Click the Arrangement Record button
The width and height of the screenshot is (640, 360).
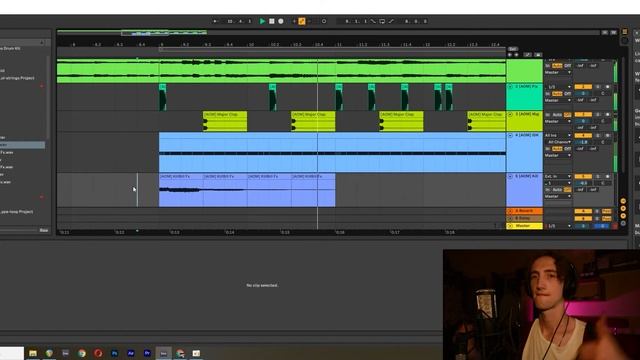pos(281,21)
